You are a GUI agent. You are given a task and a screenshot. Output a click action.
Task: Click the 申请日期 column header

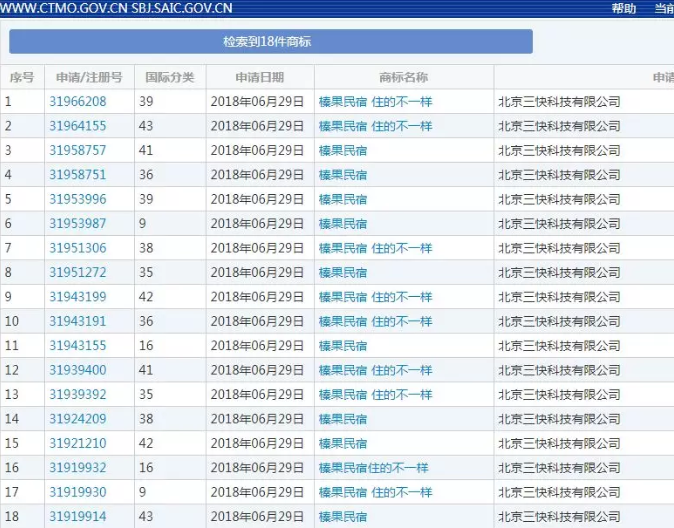tap(260, 77)
